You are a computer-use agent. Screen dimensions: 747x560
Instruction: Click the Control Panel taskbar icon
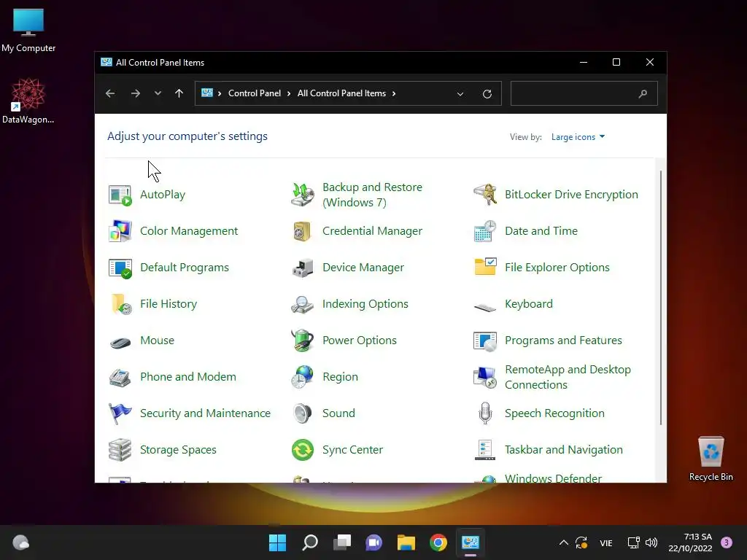(x=471, y=542)
